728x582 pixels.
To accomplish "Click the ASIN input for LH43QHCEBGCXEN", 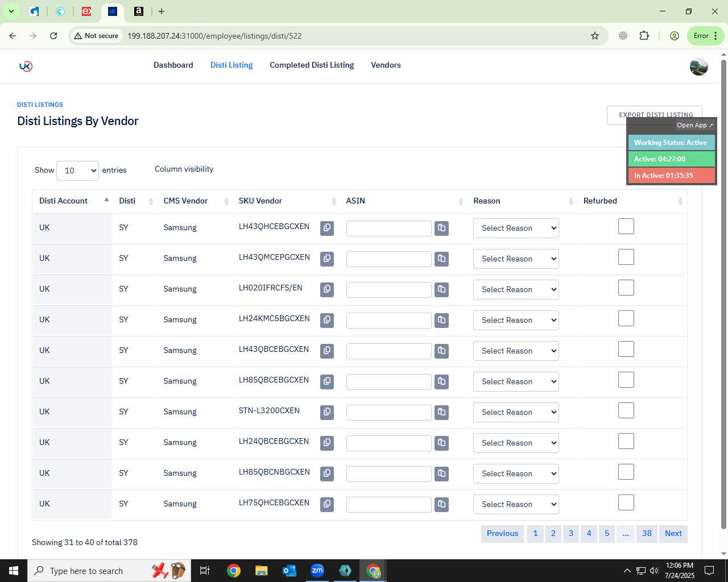I will tap(389, 228).
